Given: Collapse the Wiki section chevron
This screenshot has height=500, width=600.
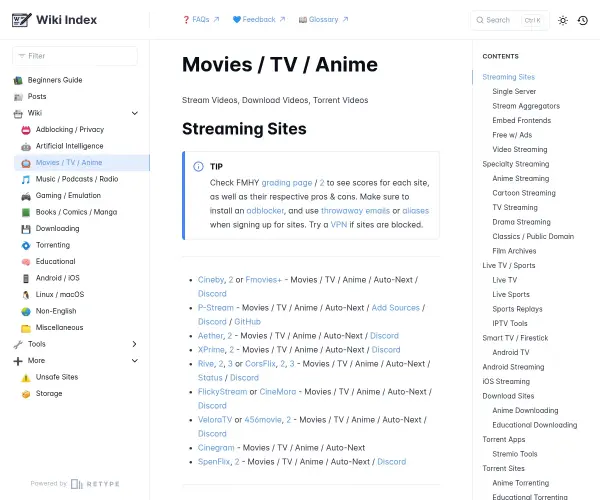Looking at the screenshot, I should pyautogui.click(x=135, y=113).
